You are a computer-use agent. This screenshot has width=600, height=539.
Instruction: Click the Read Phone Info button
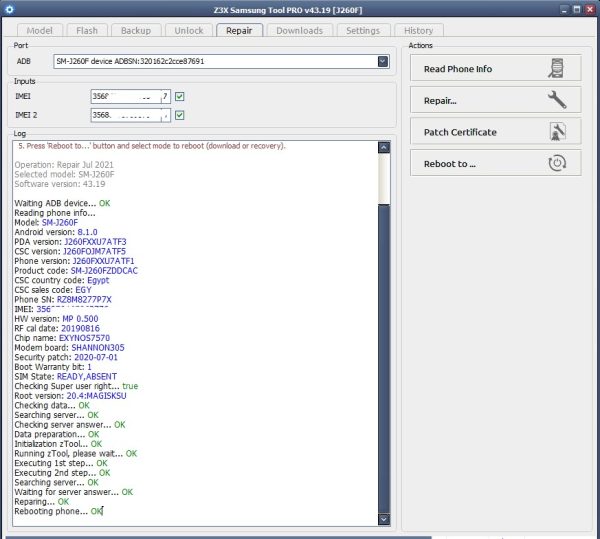tap(496, 68)
